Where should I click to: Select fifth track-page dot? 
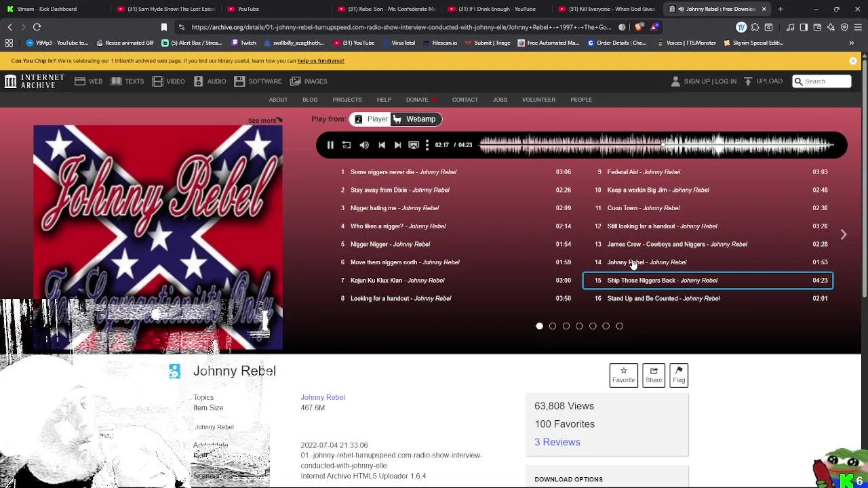click(x=593, y=326)
